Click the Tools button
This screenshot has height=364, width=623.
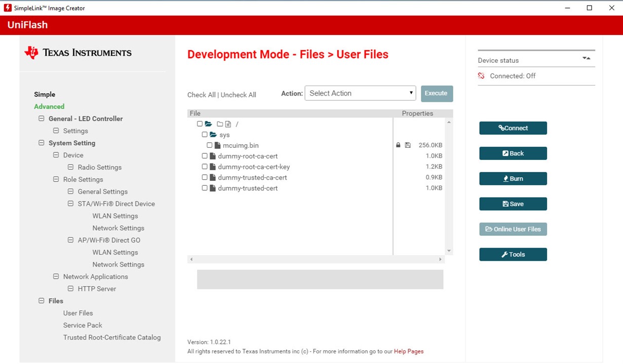pos(513,255)
